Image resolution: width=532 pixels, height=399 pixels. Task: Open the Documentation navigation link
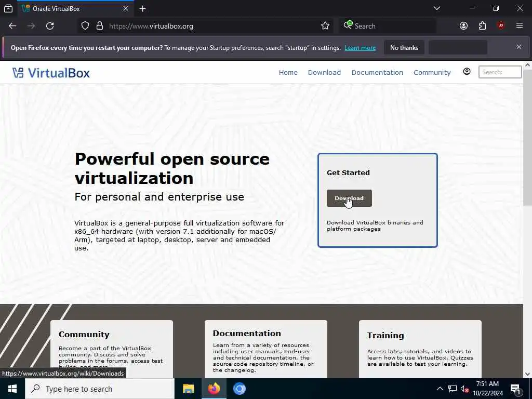pyautogui.click(x=377, y=72)
